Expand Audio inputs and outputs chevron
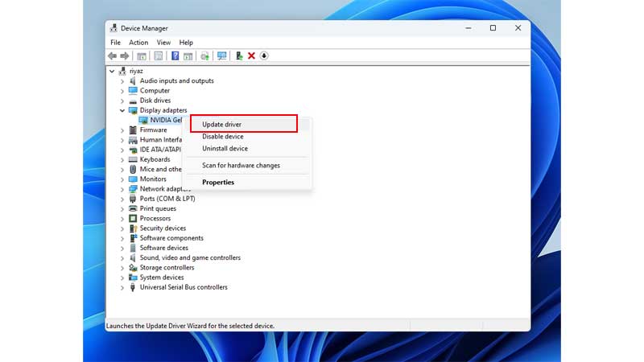The image size is (644, 362). [x=122, y=81]
